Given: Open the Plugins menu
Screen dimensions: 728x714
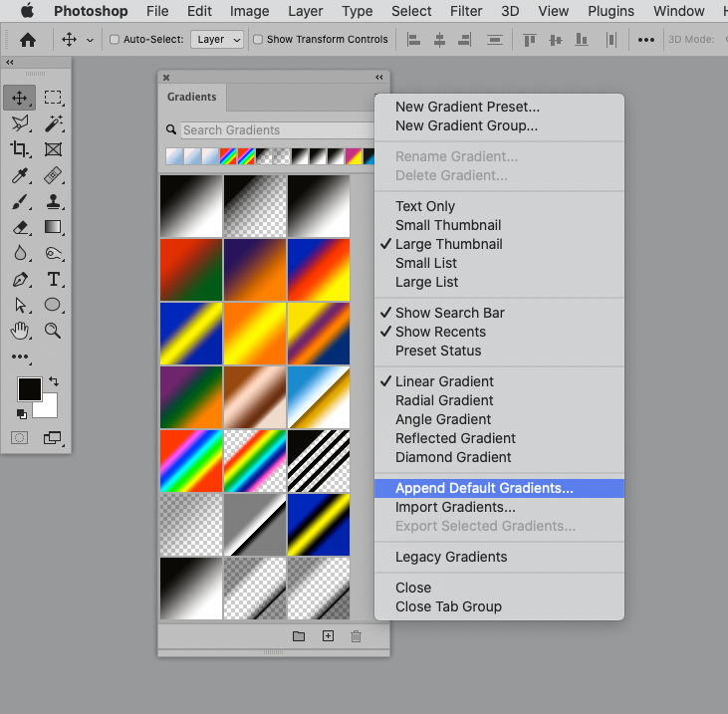Looking at the screenshot, I should tap(610, 11).
